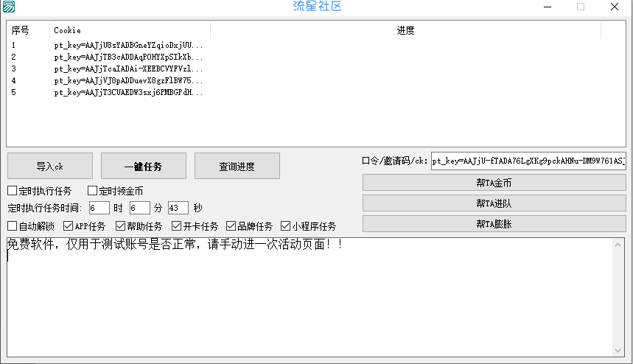Toggle the 定时领金币 checkbox

coord(93,191)
